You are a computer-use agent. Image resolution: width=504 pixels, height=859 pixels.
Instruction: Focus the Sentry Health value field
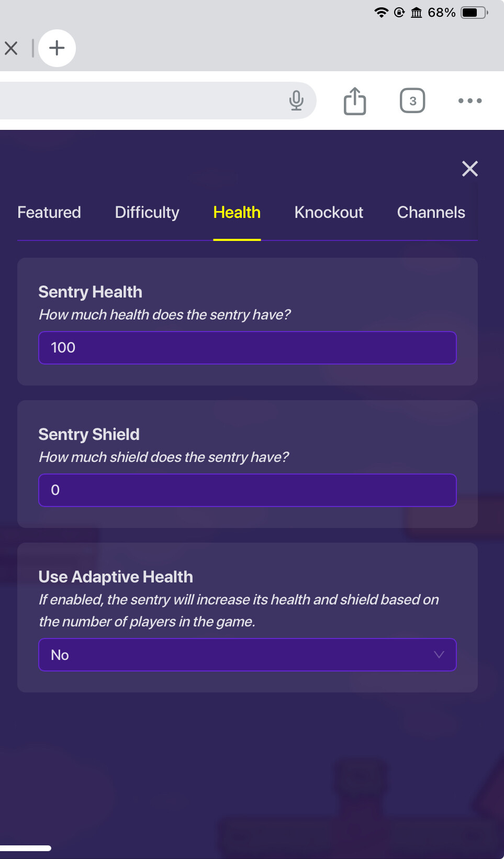(248, 348)
